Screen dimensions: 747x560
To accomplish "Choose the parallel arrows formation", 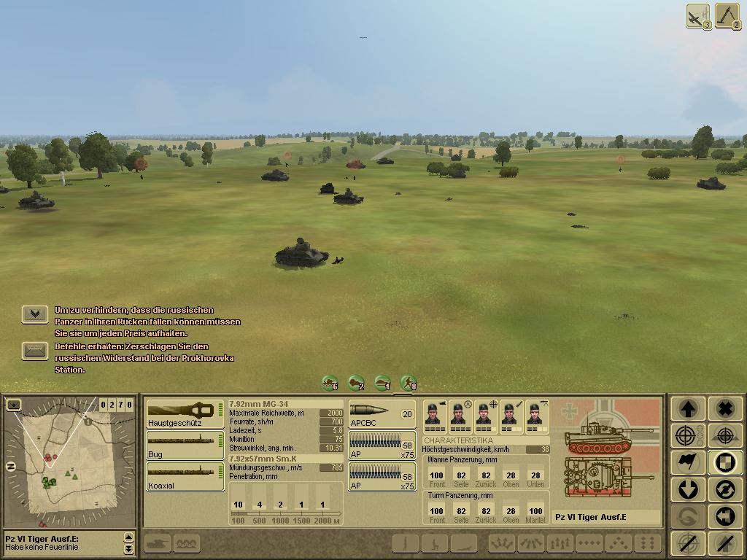I will [x=560, y=543].
